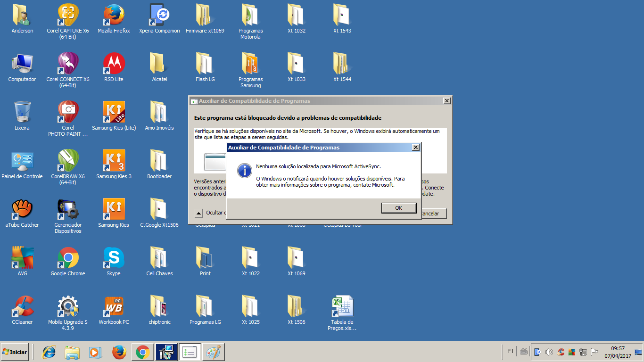Viewport: 644px width, 362px height.
Task: Select the Xt 1025 folder
Action: [251, 310]
